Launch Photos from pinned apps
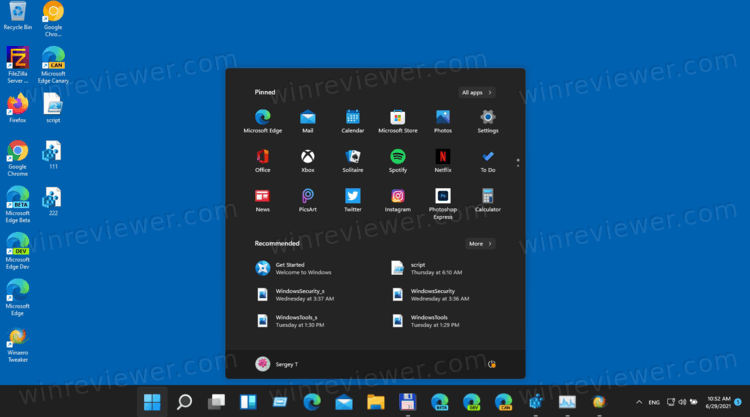The image size is (750, 417). click(x=442, y=121)
